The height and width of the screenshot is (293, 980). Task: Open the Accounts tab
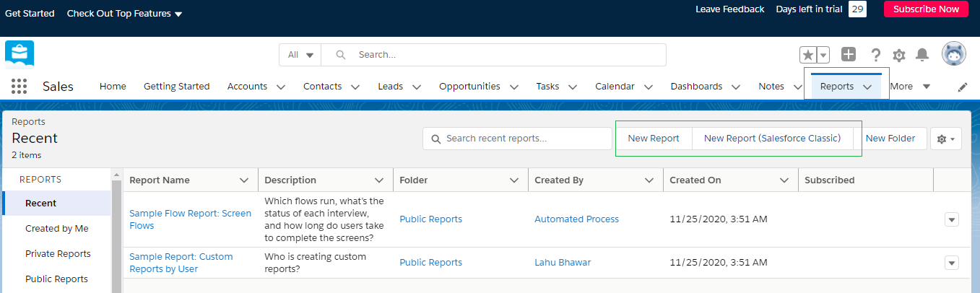247,86
